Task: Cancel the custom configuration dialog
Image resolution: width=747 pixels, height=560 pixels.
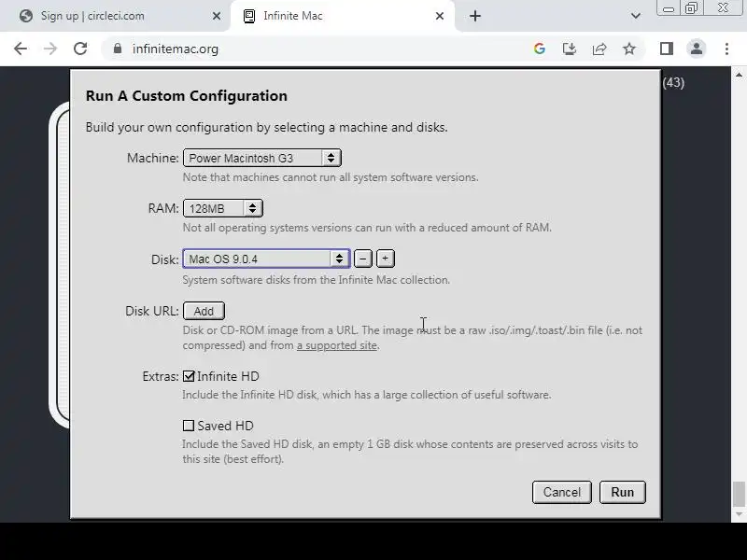Action: [x=562, y=492]
